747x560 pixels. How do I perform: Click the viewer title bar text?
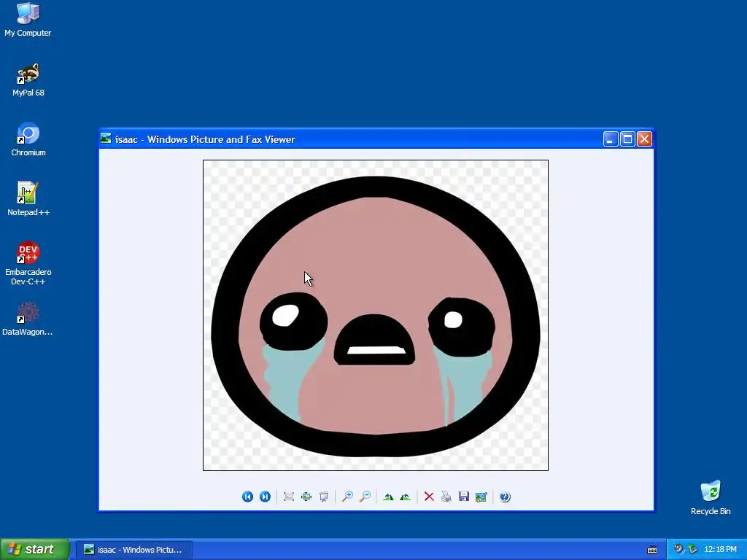[x=205, y=139]
